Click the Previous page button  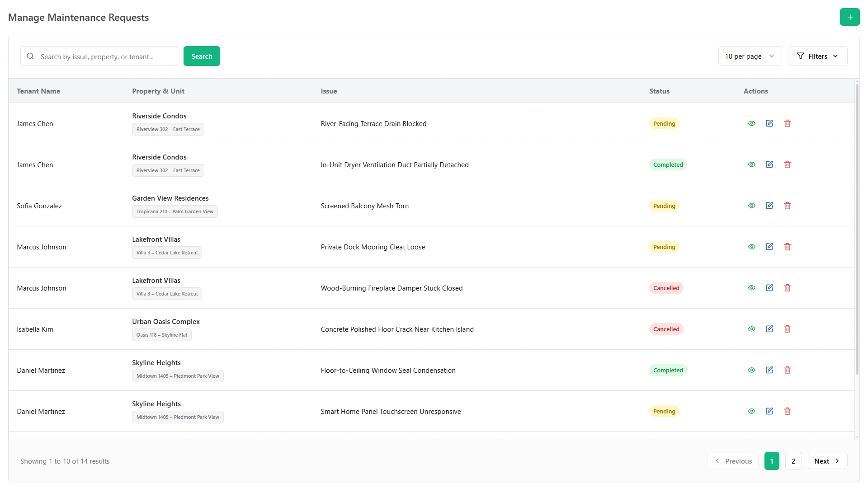point(733,461)
